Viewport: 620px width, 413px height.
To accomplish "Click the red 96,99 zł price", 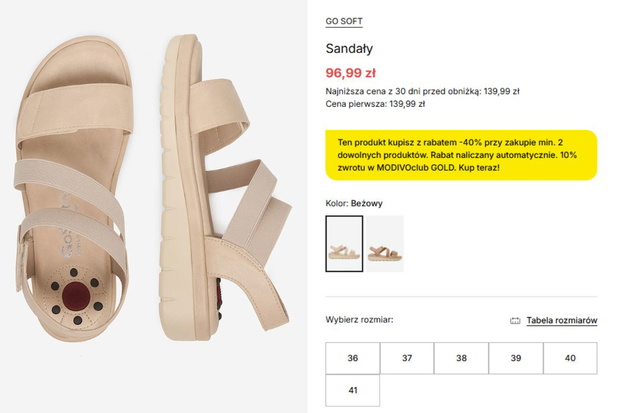I will point(351,73).
